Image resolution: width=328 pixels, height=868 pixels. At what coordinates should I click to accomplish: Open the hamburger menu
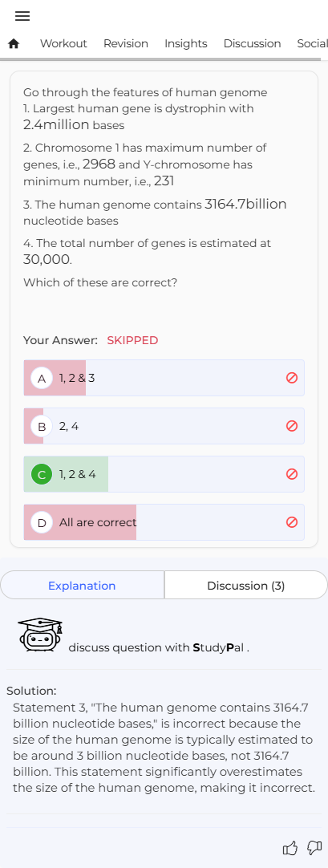tap(22, 16)
